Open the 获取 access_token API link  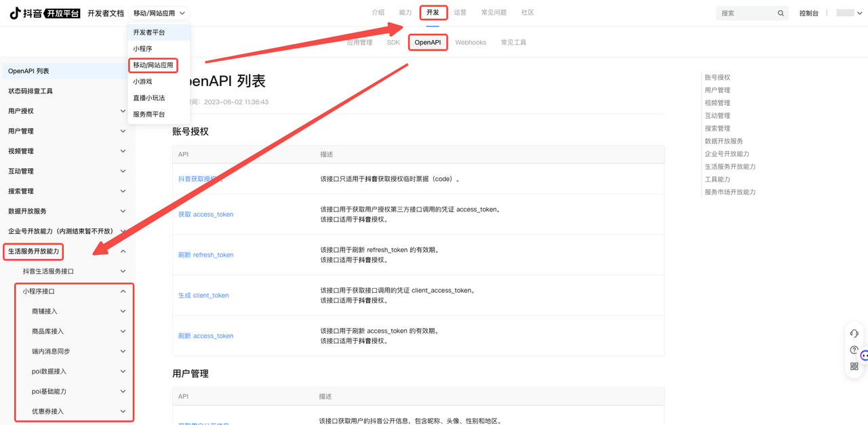(x=205, y=214)
